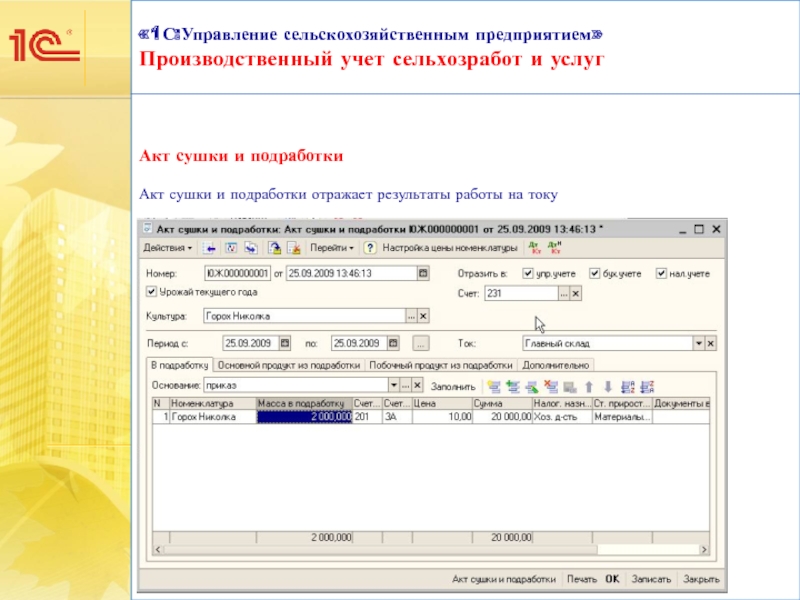Image resolution: width=800 pixels, height=600 pixels.
Task: Toggle the бух.учете checkbox
Action: click(595, 273)
